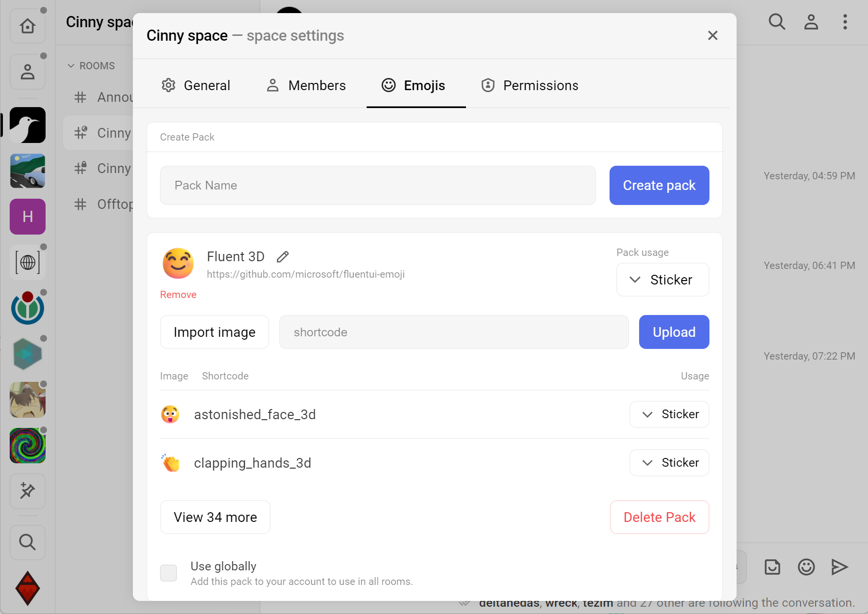
Task: Open the Home icon in sidebar
Action: pyautogui.click(x=28, y=26)
